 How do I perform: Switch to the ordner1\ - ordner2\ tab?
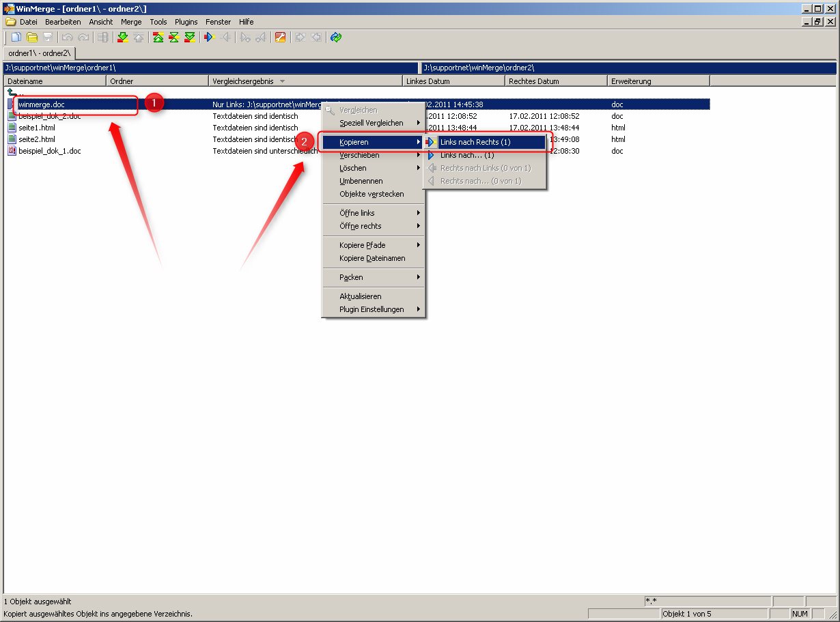tap(39, 53)
